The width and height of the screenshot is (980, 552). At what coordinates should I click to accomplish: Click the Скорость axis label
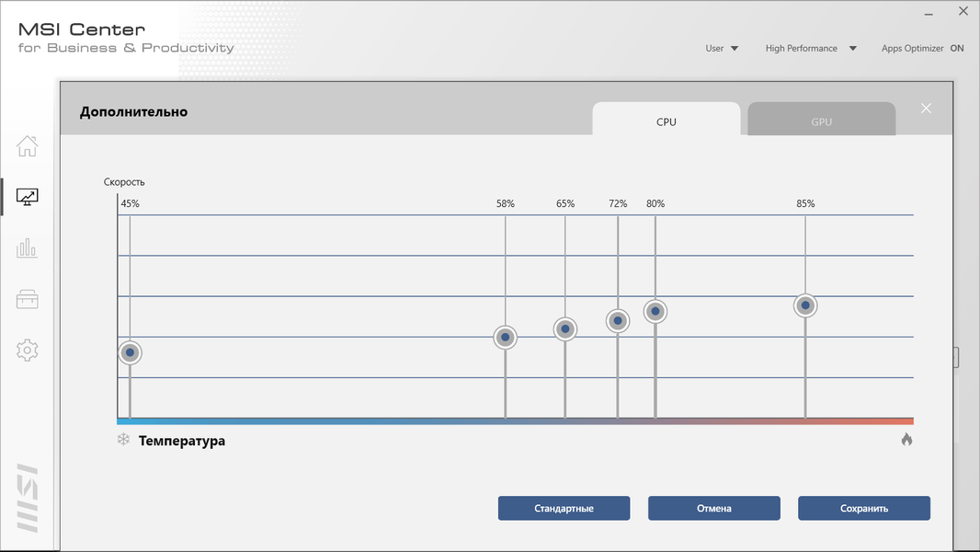pos(124,182)
